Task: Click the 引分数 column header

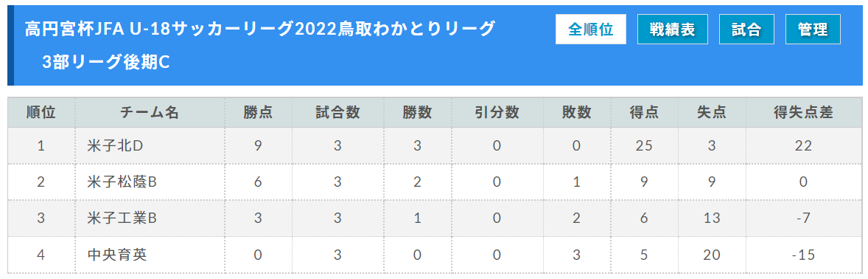Action: pyautogui.click(x=497, y=113)
